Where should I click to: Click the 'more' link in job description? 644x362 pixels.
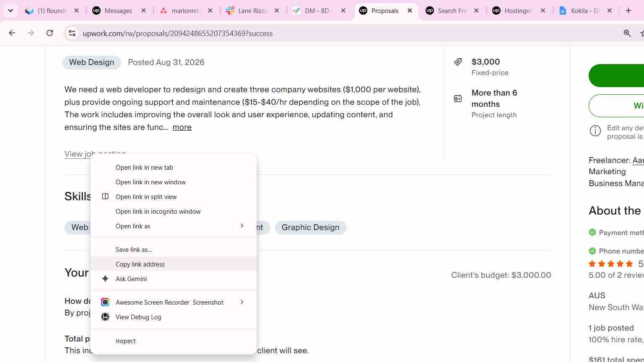pyautogui.click(x=182, y=127)
